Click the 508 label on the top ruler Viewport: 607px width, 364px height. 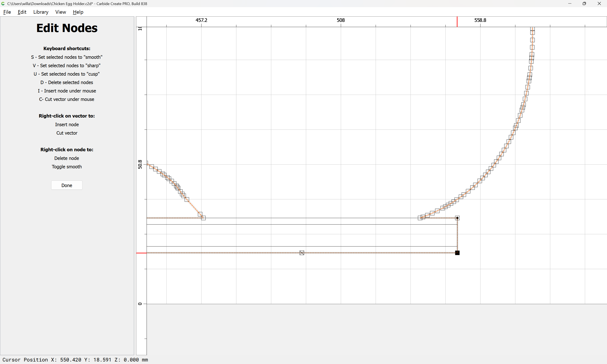341,20
